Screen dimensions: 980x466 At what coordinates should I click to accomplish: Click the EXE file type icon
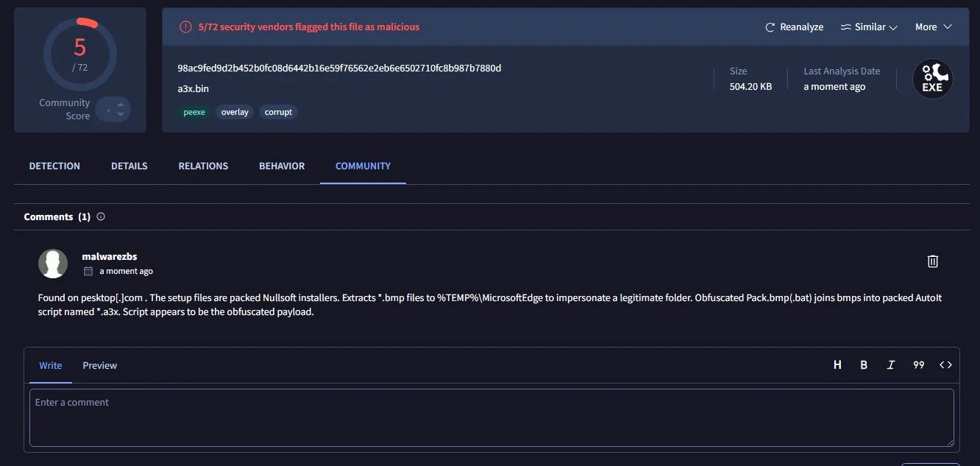pyautogui.click(x=932, y=80)
